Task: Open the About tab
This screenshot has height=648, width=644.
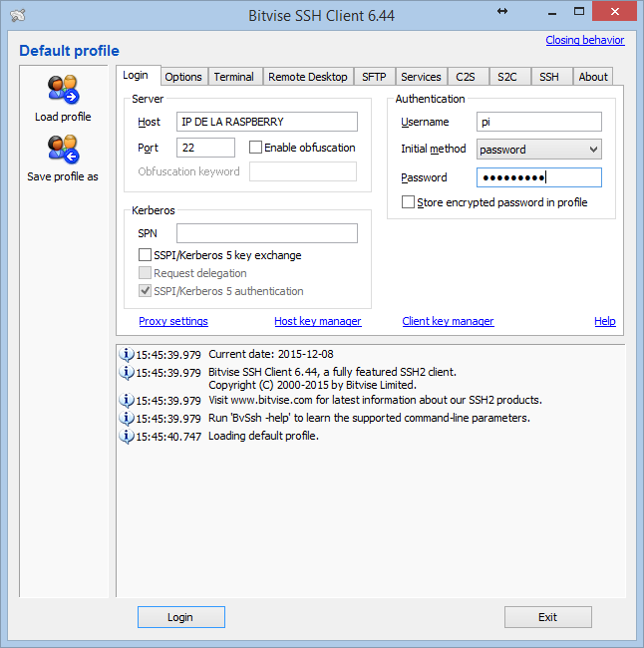Action: pyautogui.click(x=593, y=77)
